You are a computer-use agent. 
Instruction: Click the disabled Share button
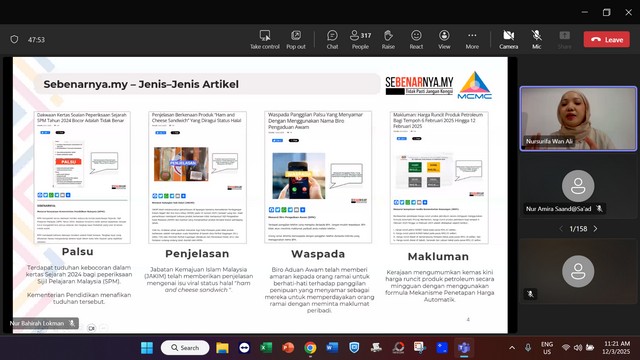[x=564, y=40]
